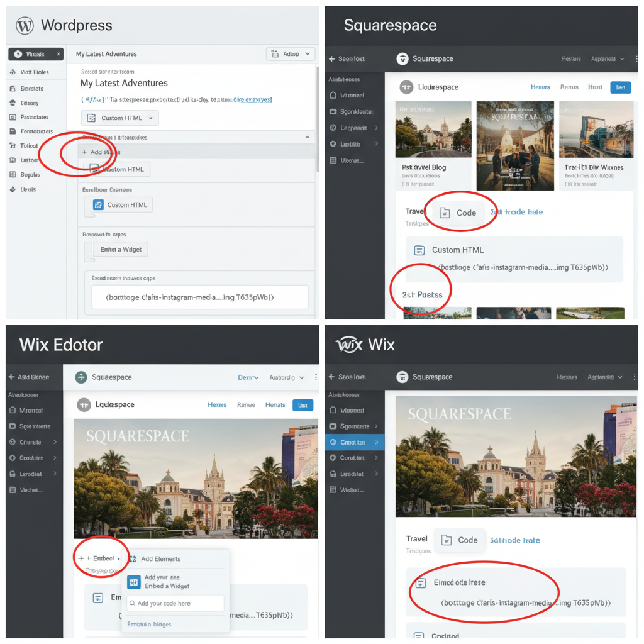The image size is (644, 644).
Task: Expand "Conuk folt" via its chevron in Wix panel sidebar
Action: (x=377, y=458)
